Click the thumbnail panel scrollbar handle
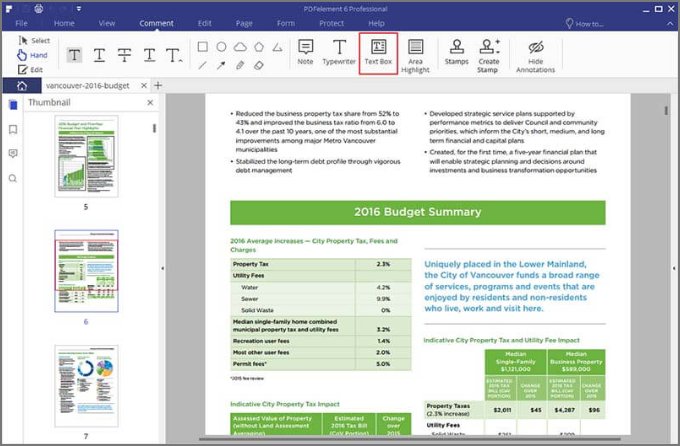This screenshot has height=446, width=680. [154, 128]
